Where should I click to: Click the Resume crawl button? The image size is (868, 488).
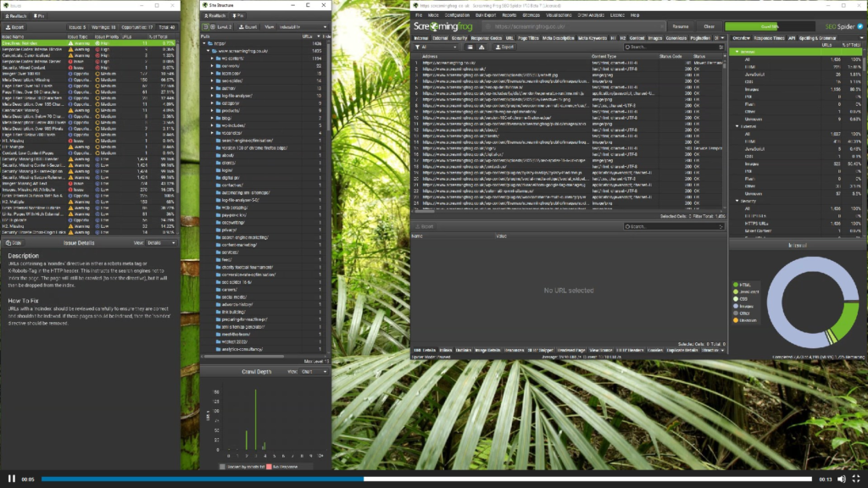(681, 26)
